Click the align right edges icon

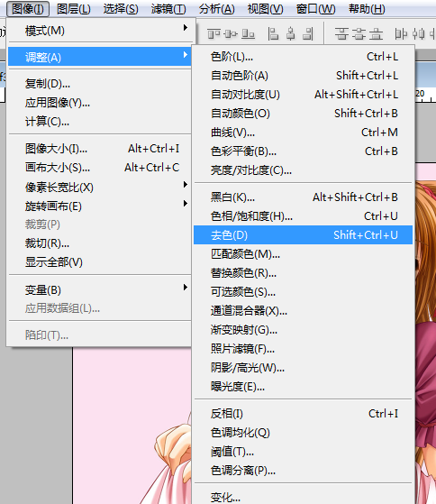pos(308,33)
